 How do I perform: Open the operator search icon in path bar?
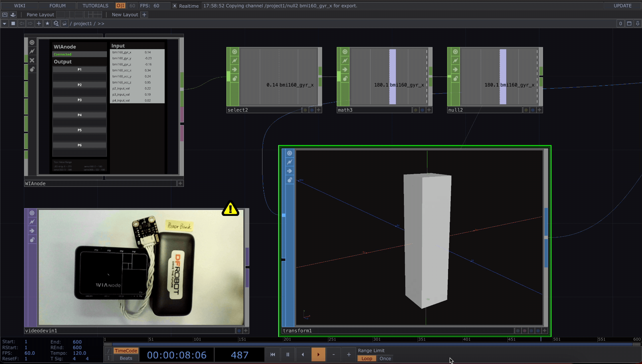click(x=56, y=23)
